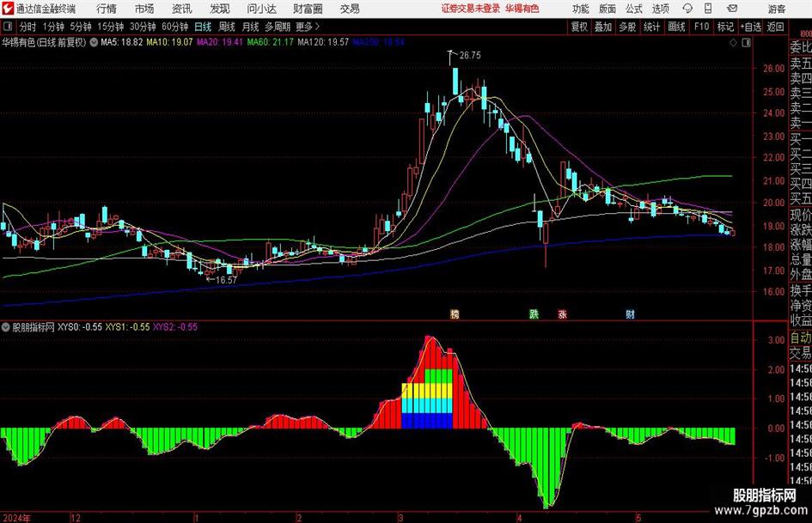Open the 多周期 multi-period view
This screenshot has width=812, height=523.
pos(278,27)
